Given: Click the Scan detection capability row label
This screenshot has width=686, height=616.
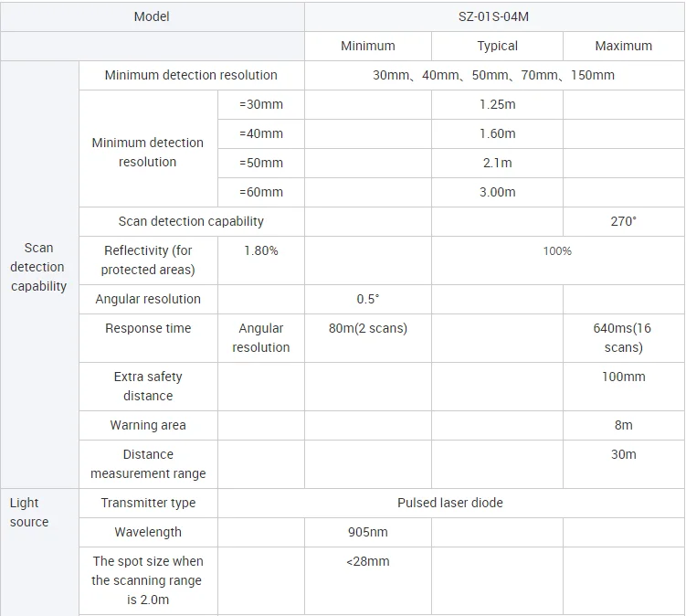Looking at the screenshot, I should coord(191,221).
